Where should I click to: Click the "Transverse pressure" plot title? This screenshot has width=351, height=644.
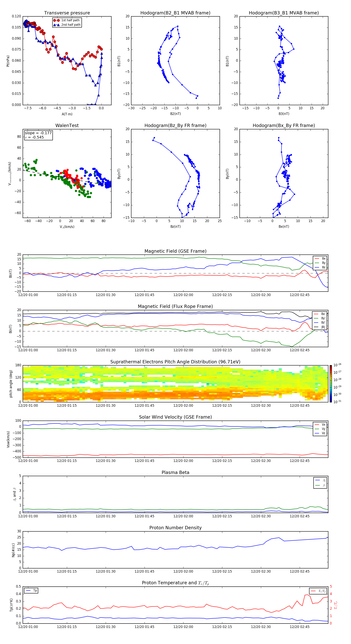(67, 13)
